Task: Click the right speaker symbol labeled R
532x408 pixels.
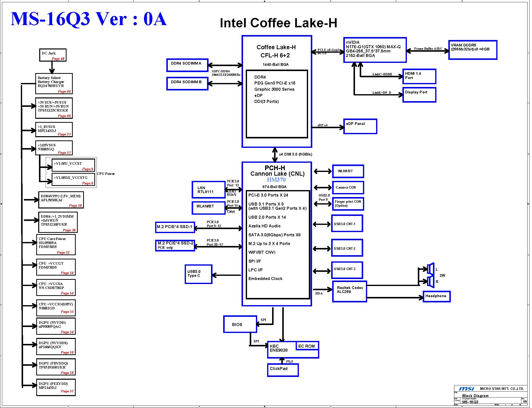Action: point(430,282)
